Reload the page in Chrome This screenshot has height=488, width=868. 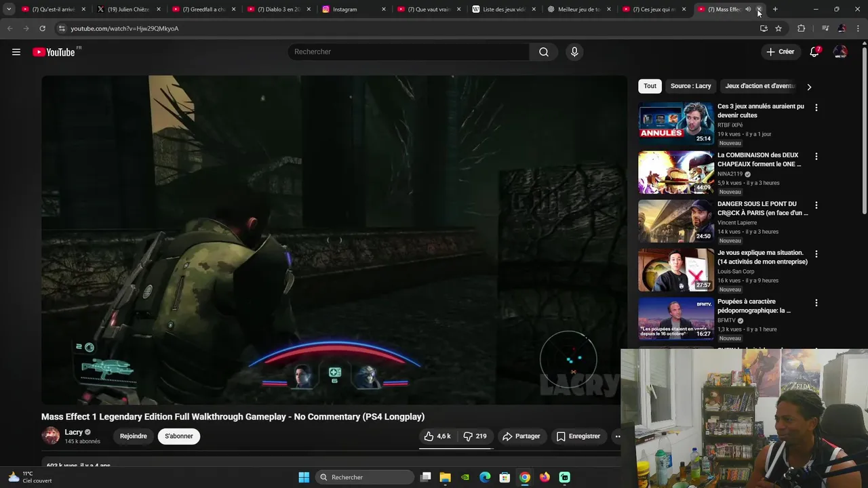[x=42, y=28]
